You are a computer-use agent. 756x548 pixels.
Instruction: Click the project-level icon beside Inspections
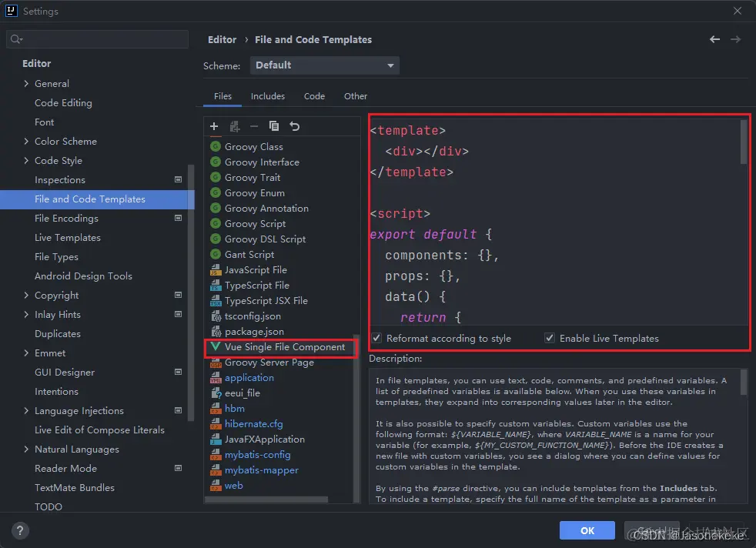tap(178, 180)
